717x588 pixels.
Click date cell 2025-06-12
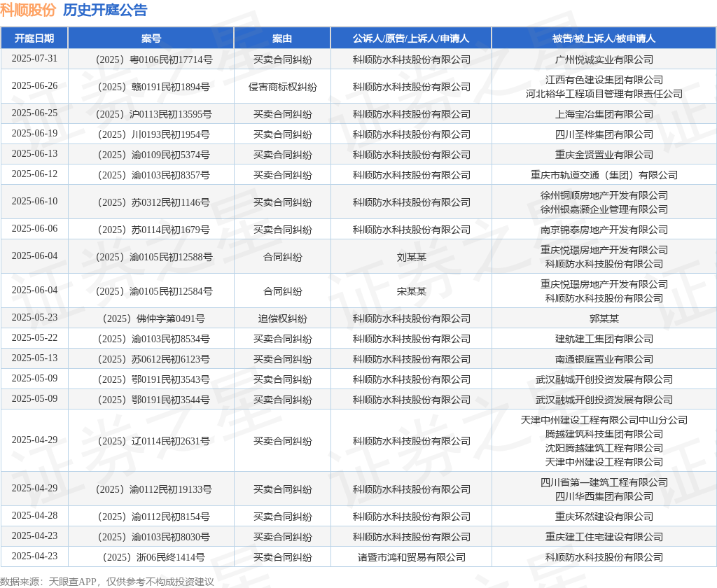34,174
